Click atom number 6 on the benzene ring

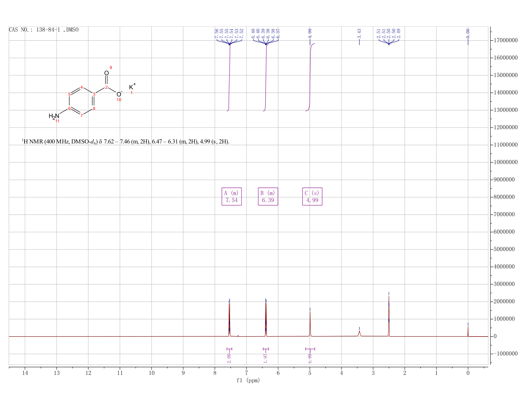coord(69,108)
